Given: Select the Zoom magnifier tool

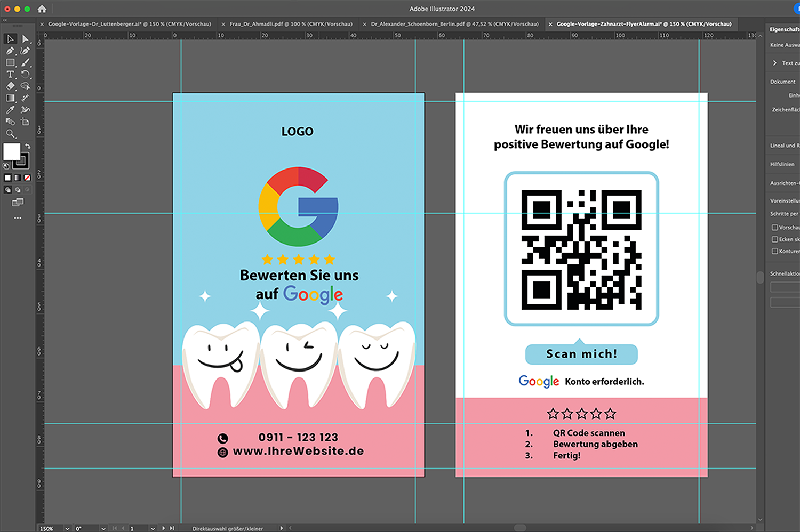Looking at the screenshot, I should coord(10,134).
